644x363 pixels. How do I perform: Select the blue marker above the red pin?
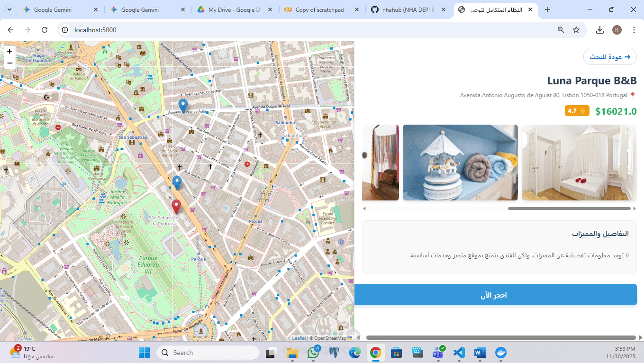(x=177, y=183)
